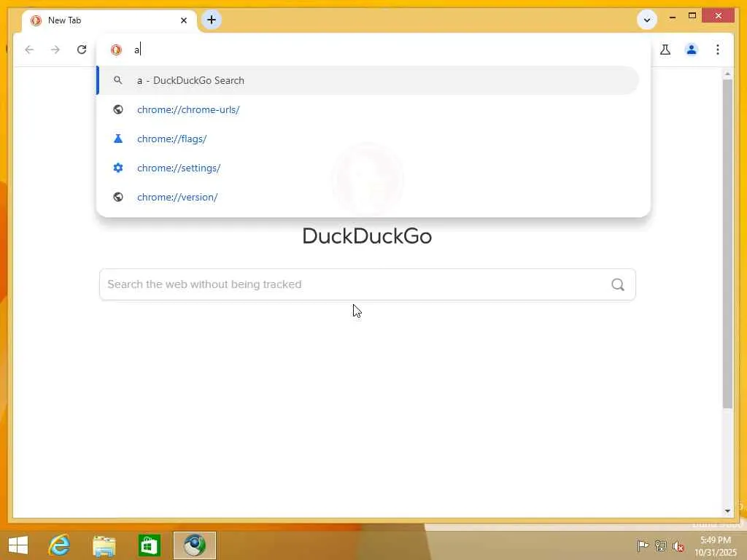Image resolution: width=747 pixels, height=560 pixels.
Task: Launch Internet Explorer from the taskbar
Action: point(59,545)
